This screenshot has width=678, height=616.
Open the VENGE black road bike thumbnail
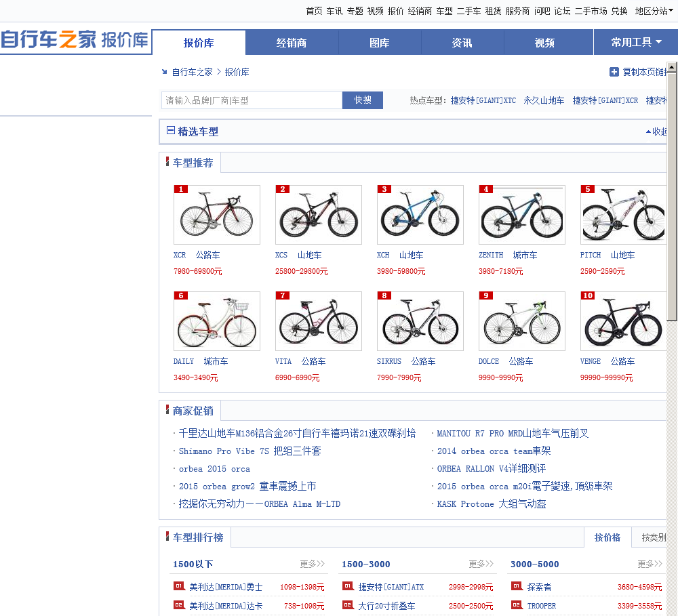pos(623,321)
